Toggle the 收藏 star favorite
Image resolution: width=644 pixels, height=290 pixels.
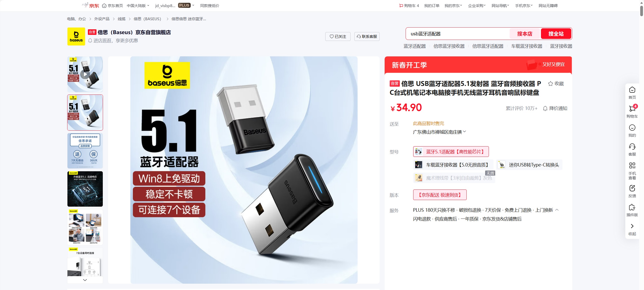point(550,84)
